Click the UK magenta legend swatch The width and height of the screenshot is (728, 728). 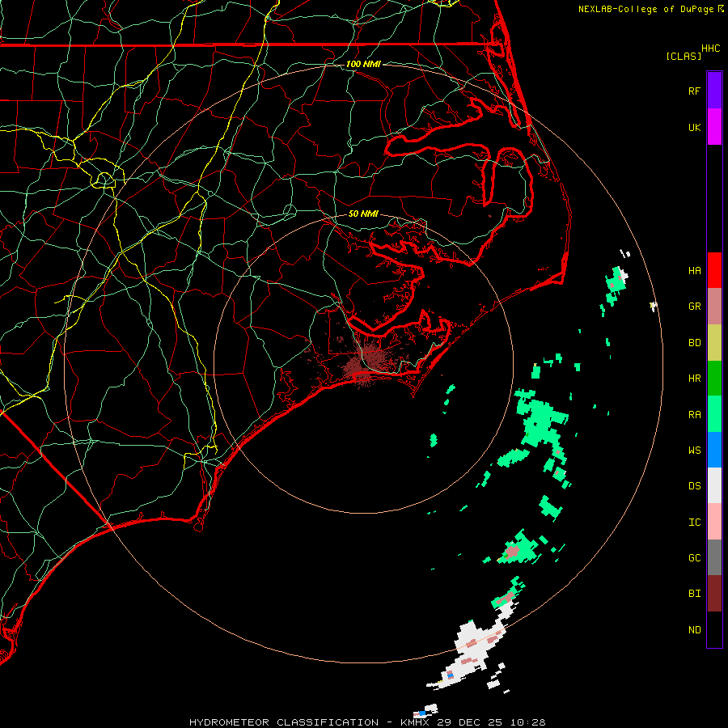pos(714,127)
